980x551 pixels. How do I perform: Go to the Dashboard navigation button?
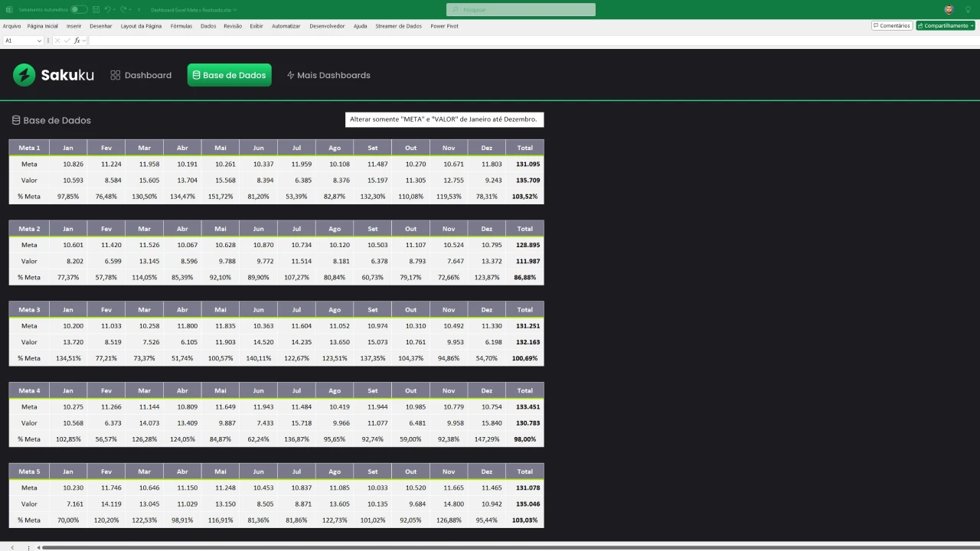point(141,75)
